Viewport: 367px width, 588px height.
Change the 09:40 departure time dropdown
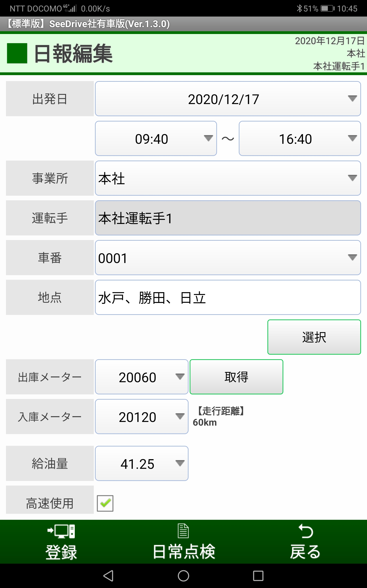pos(156,139)
